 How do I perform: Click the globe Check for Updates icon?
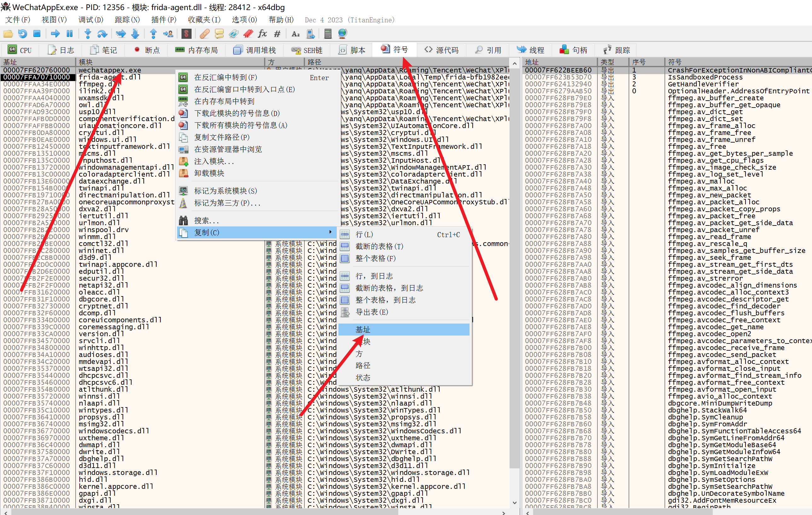(x=342, y=33)
